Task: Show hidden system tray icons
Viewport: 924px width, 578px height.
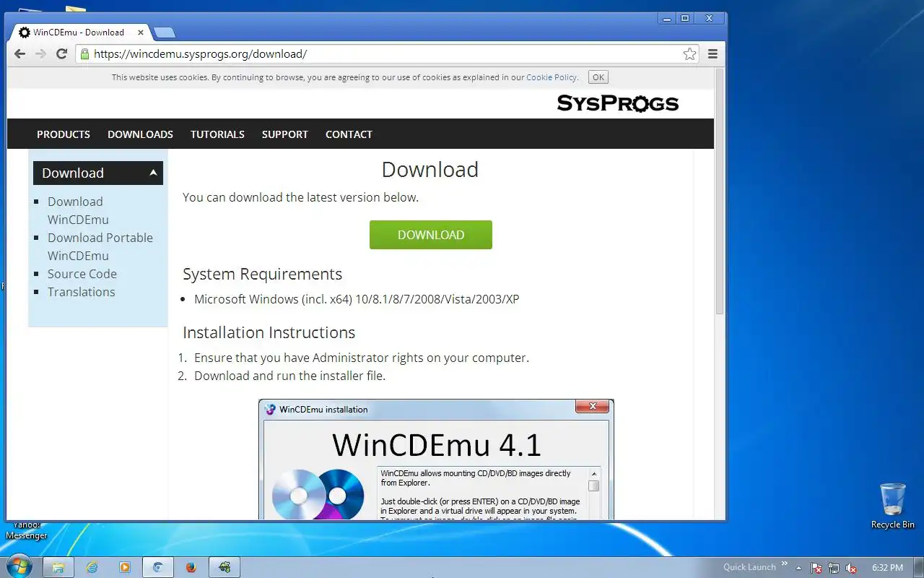Action: pyautogui.click(x=798, y=568)
